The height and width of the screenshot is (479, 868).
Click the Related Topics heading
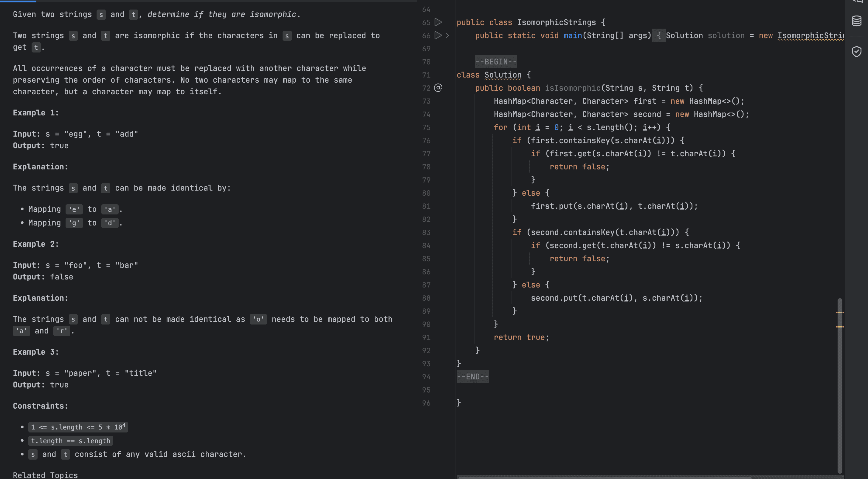[x=45, y=475]
